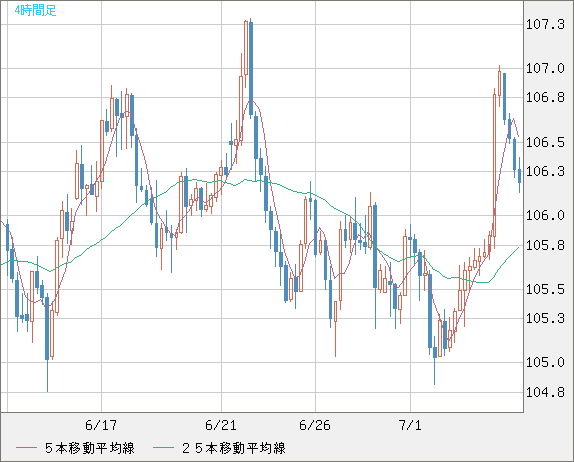Click the 105.8 price axis label

click(x=545, y=245)
